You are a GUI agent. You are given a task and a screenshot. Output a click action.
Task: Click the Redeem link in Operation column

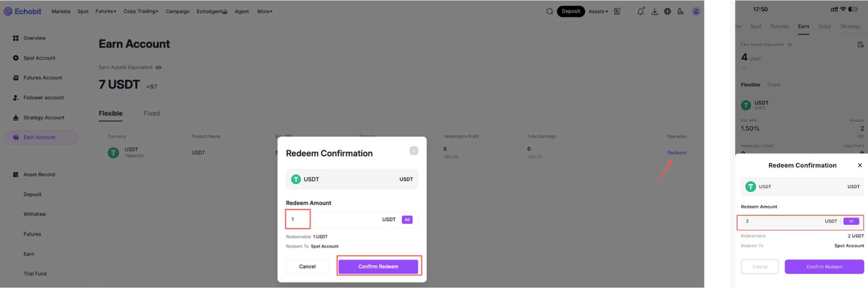677,153
